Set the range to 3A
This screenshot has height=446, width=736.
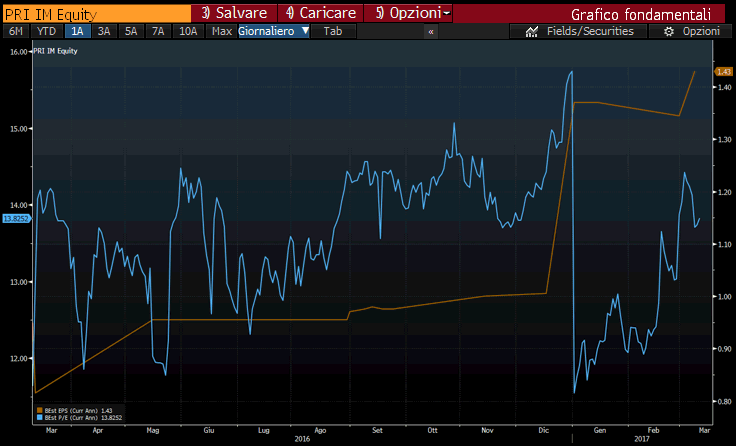click(x=103, y=31)
